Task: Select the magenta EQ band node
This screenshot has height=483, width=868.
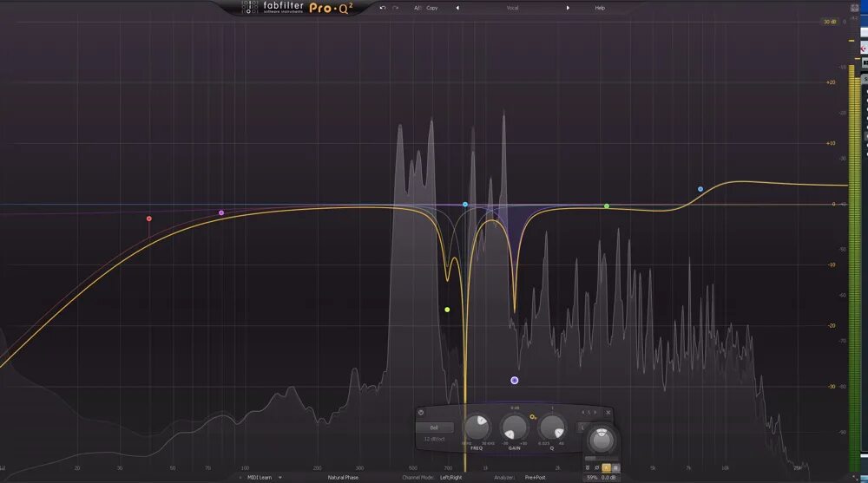Action: click(x=221, y=212)
